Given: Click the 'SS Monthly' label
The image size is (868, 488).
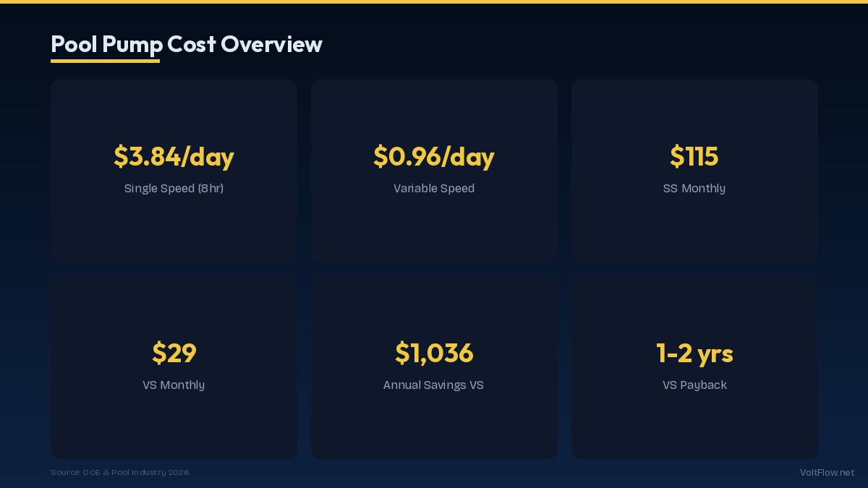Looking at the screenshot, I should (x=694, y=189).
